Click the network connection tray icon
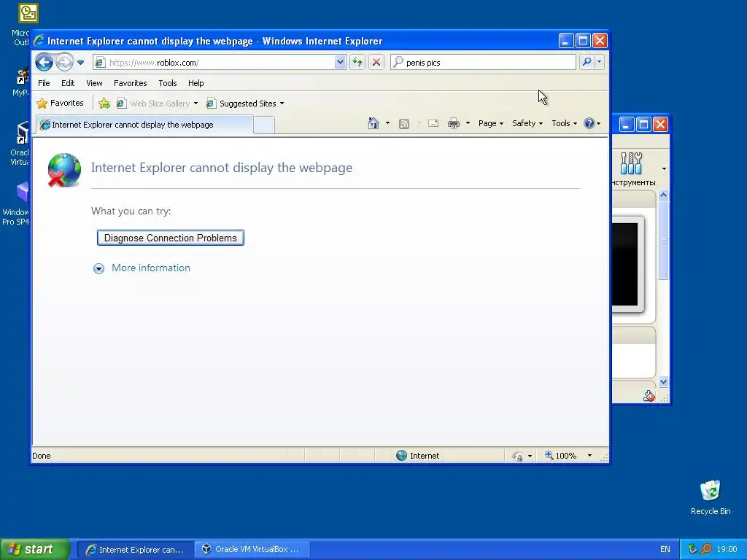Screen dimensions: 747x560 (x=692, y=550)
